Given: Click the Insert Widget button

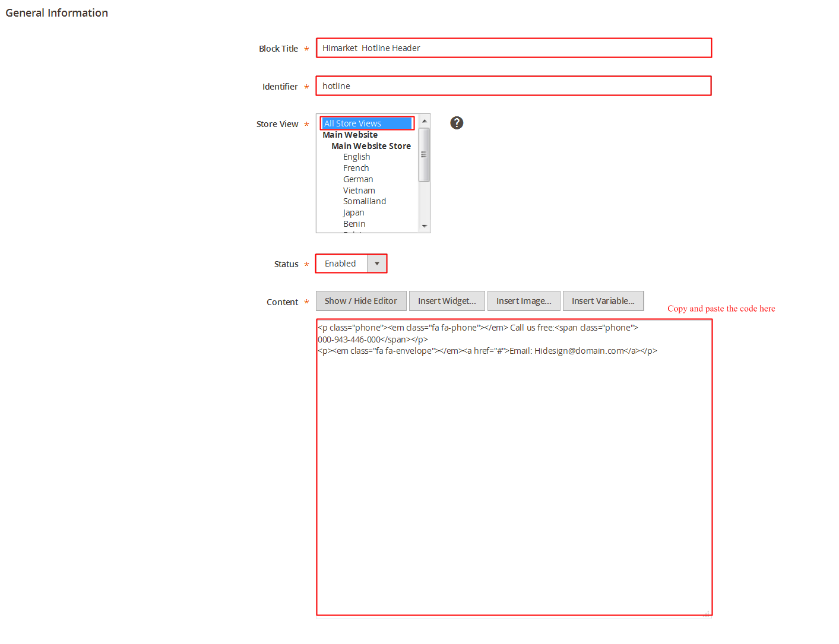Looking at the screenshot, I should (447, 301).
